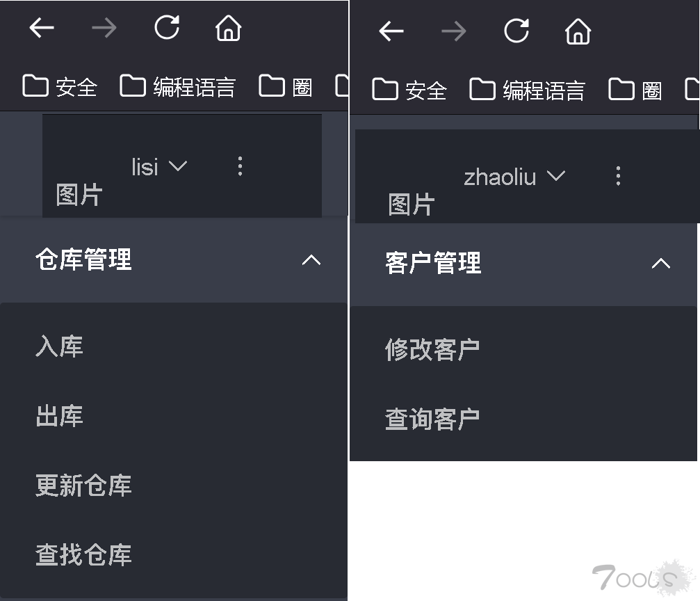The width and height of the screenshot is (700, 601).
Task: Open the 更新仓库 page
Action: [174, 486]
